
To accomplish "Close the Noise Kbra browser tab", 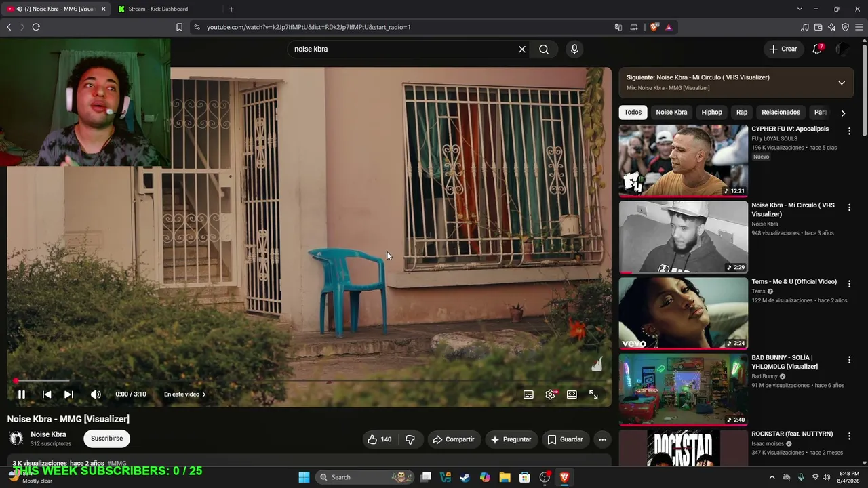I will click(103, 9).
